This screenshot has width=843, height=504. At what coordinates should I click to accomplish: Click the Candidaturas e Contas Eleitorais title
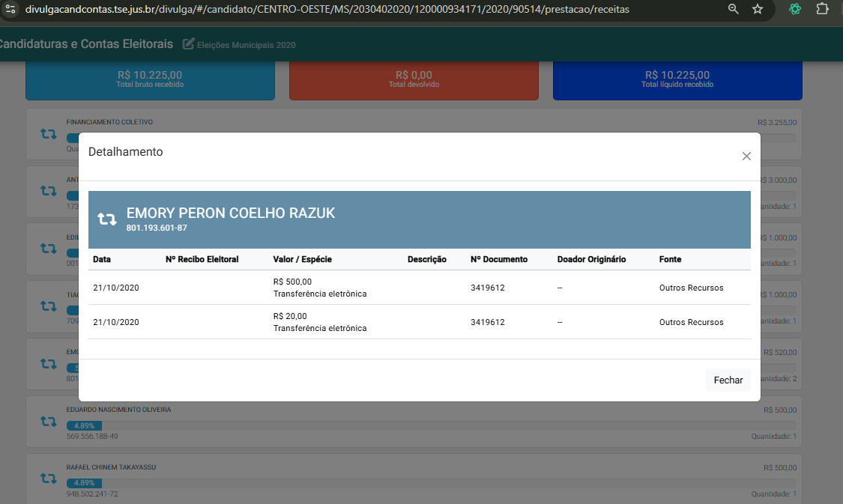pos(86,44)
